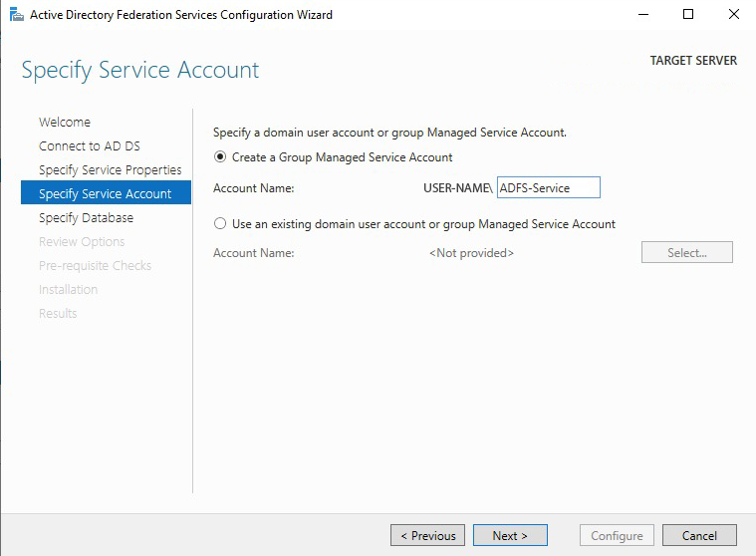Click the AD FS wizard title bar icon
This screenshot has height=556, width=756.
click(16, 15)
